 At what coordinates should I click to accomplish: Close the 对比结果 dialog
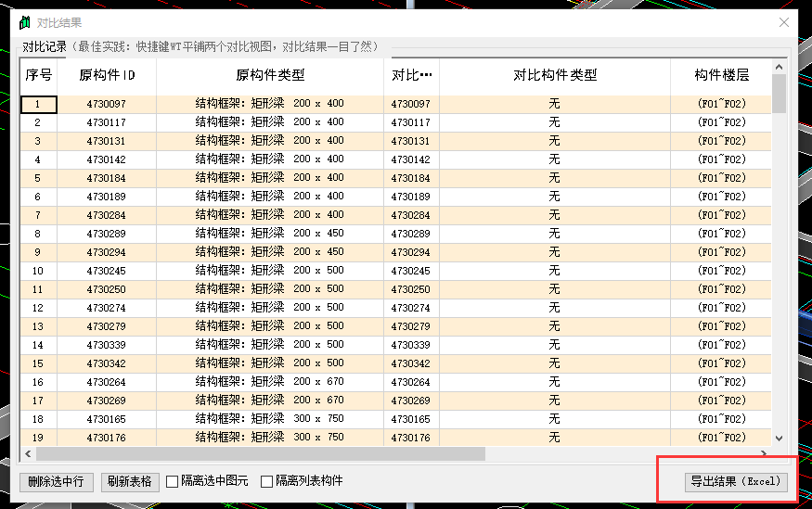tap(784, 22)
